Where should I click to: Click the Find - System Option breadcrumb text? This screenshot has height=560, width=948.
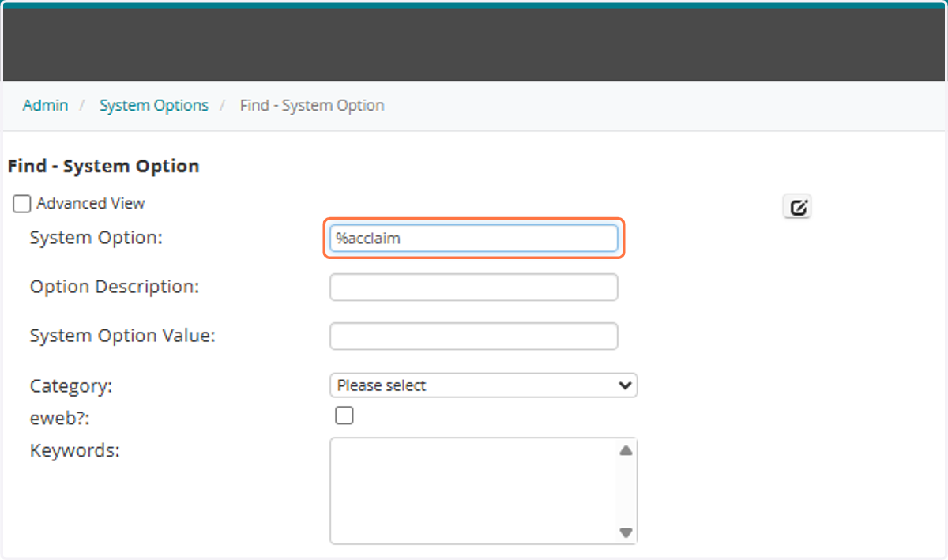312,105
